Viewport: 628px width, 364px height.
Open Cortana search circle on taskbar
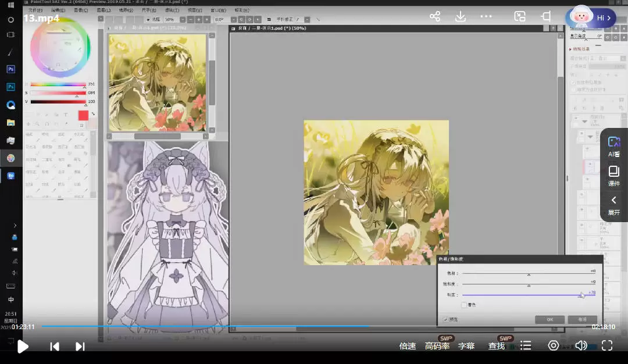tap(11, 20)
